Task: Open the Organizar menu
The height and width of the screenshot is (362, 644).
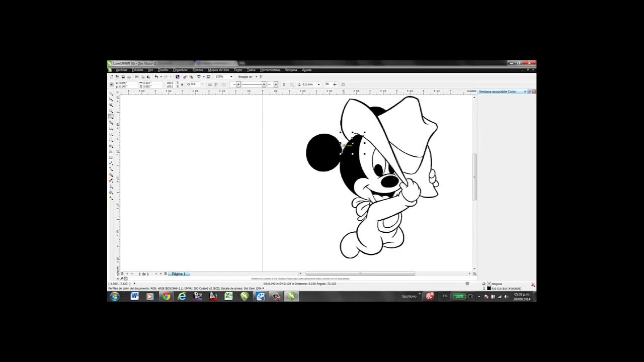Action: (x=180, y=70)
